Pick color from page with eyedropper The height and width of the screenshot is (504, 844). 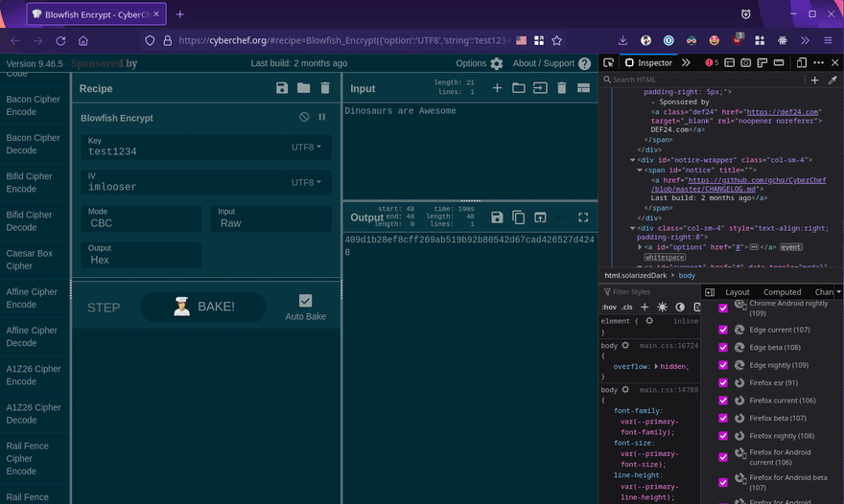832,80
